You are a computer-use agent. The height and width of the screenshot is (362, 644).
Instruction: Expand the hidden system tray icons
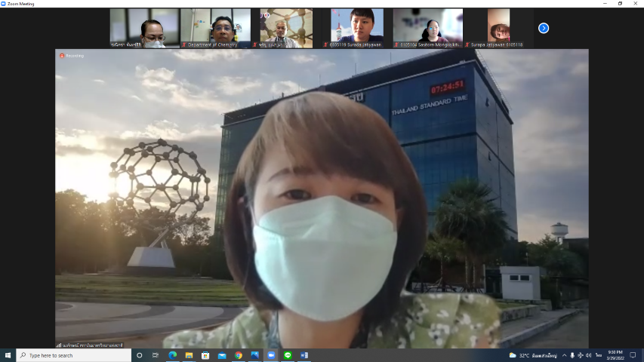[x=563, y=355]
